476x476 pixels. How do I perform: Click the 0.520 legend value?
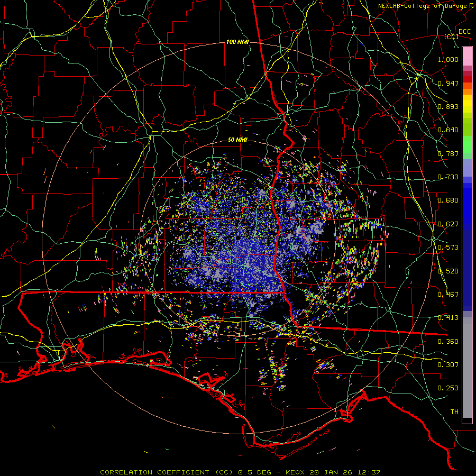448,271
